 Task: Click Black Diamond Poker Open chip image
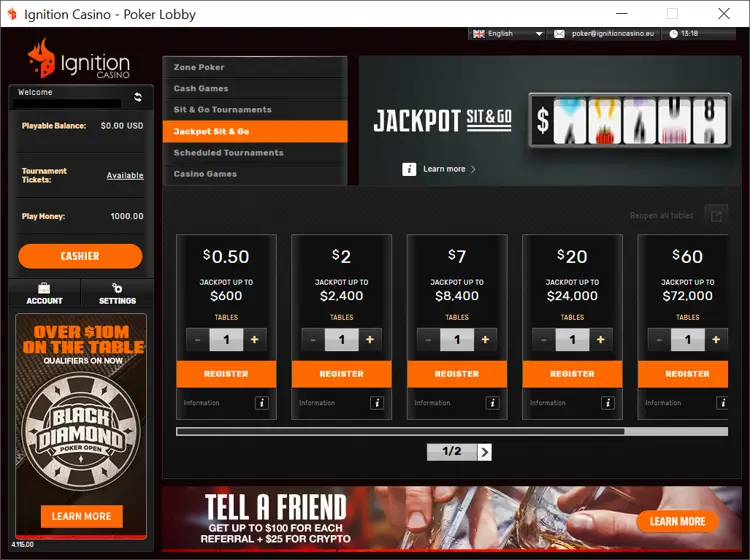coord(81,432)
